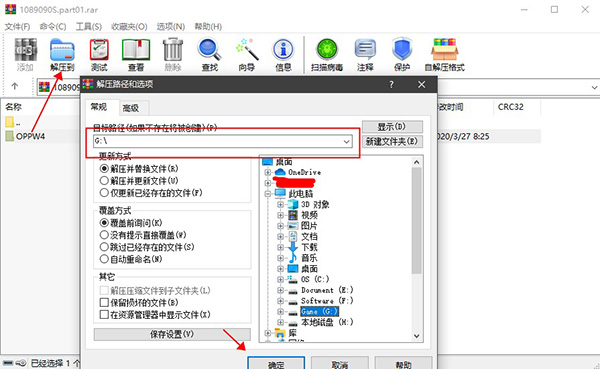Switch to the 高级 (Advanced) tab
Screen dimensions: 600x369
click(x=130, y=108)
